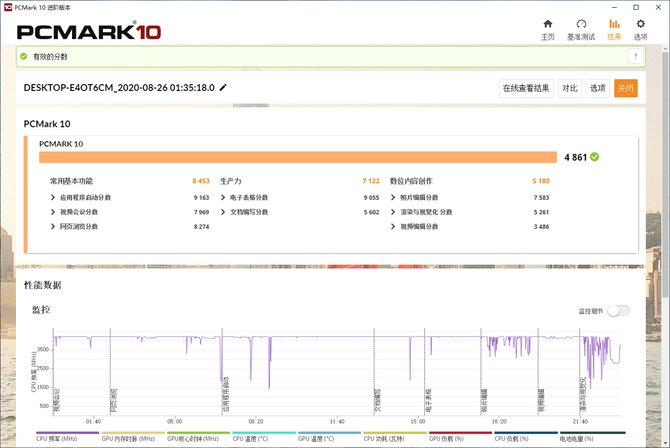Toggle CPU 负载 (%) legend

coord(526,436)
